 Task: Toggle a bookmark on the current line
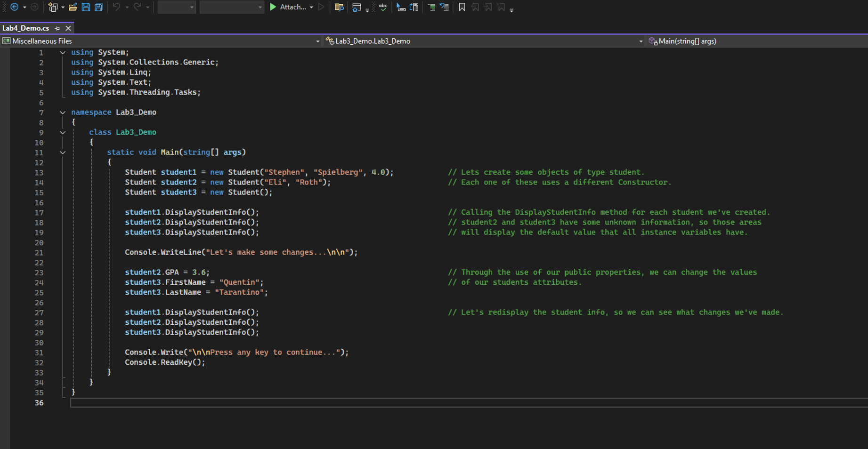coord(462,7)
